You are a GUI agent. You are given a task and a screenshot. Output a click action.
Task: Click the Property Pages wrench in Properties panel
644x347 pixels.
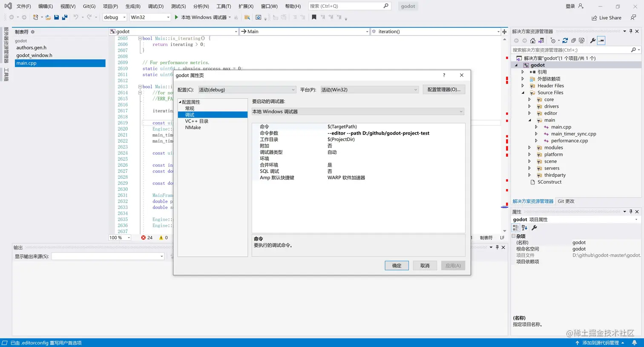534,228
